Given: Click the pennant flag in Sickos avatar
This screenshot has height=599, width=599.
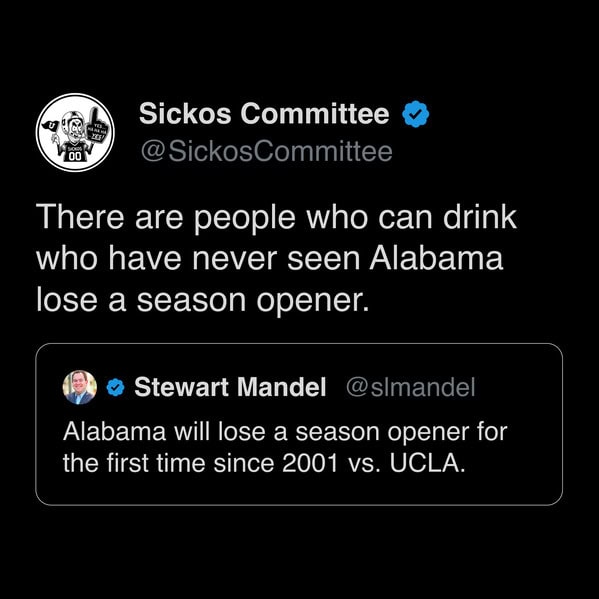Looking at the screenshot, I should point(50,125).
